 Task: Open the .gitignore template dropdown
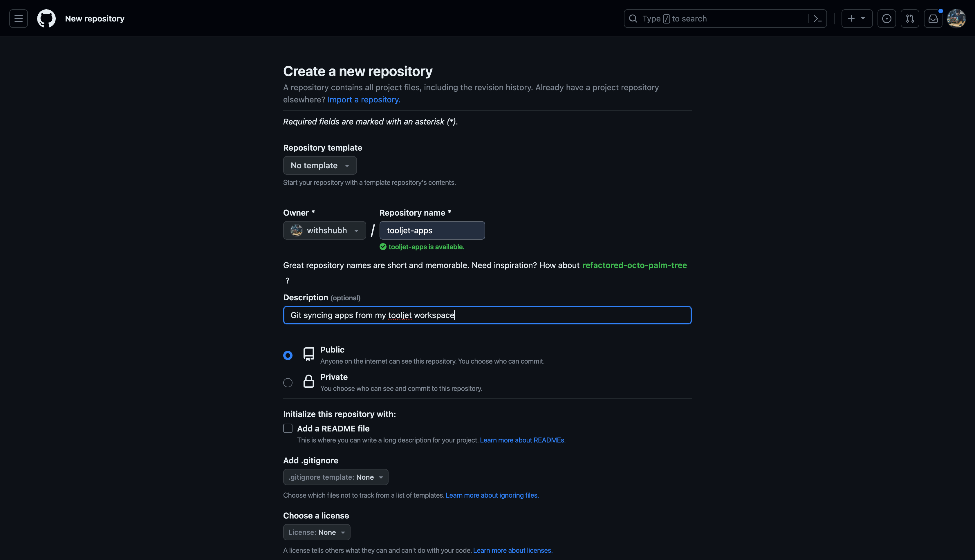(x=335, y=477)
